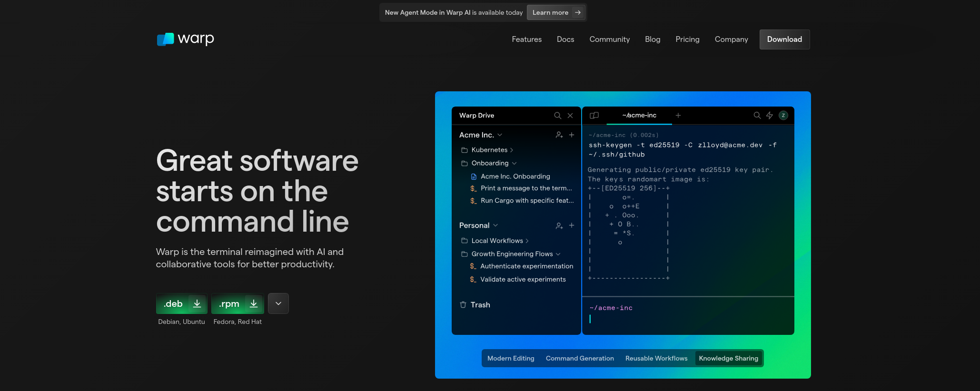This screenshot has width=980, height=391.
Task: Click plus icon next to Acme Inc.
Action: [572, 135]
